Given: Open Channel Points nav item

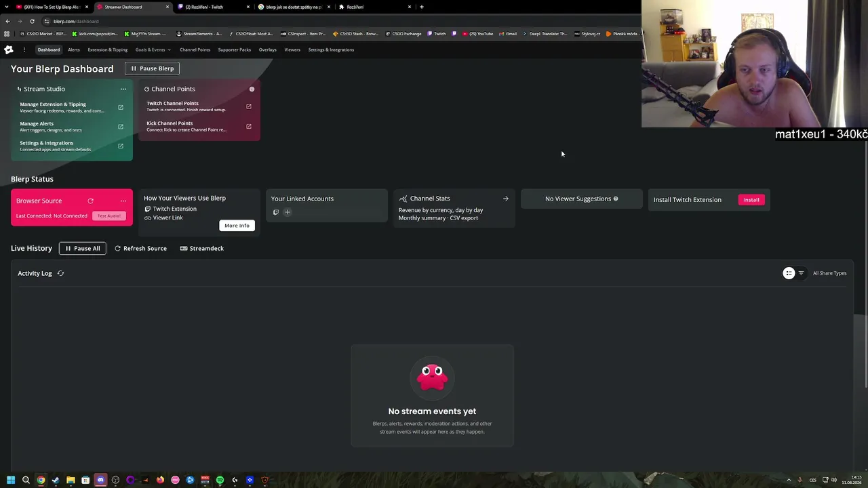Looking at the screenshot, I should [x=195, y=49].
